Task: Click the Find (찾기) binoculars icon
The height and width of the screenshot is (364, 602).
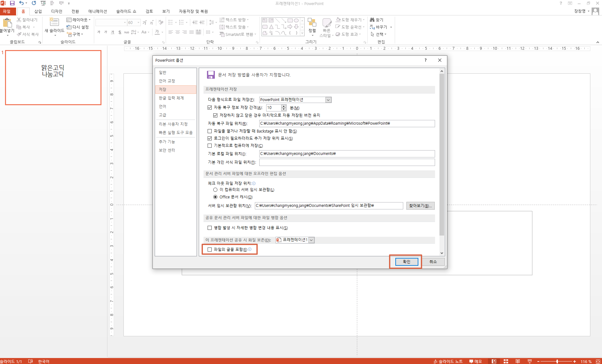Action: coord(372,20)
